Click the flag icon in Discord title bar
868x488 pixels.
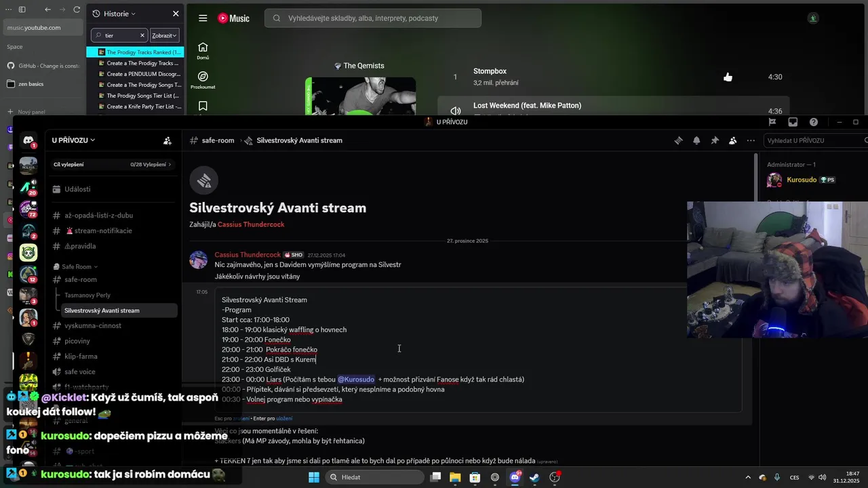[772, 122]
